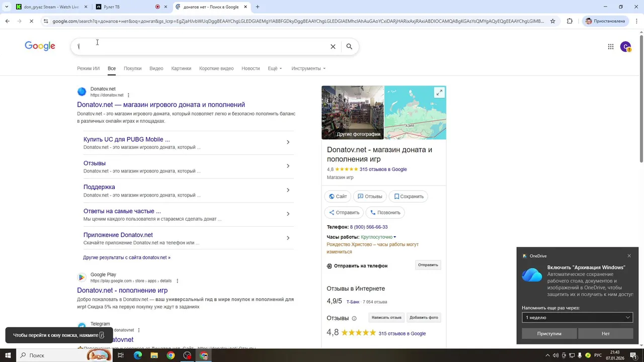Select the Новости search tab
Viewport: 644px width, 362px height.
(251, 68)
